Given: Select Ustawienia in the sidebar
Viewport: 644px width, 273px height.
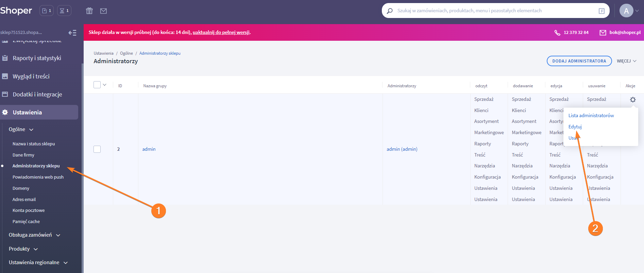Looking at the screenshot, I should pos(39,112).
